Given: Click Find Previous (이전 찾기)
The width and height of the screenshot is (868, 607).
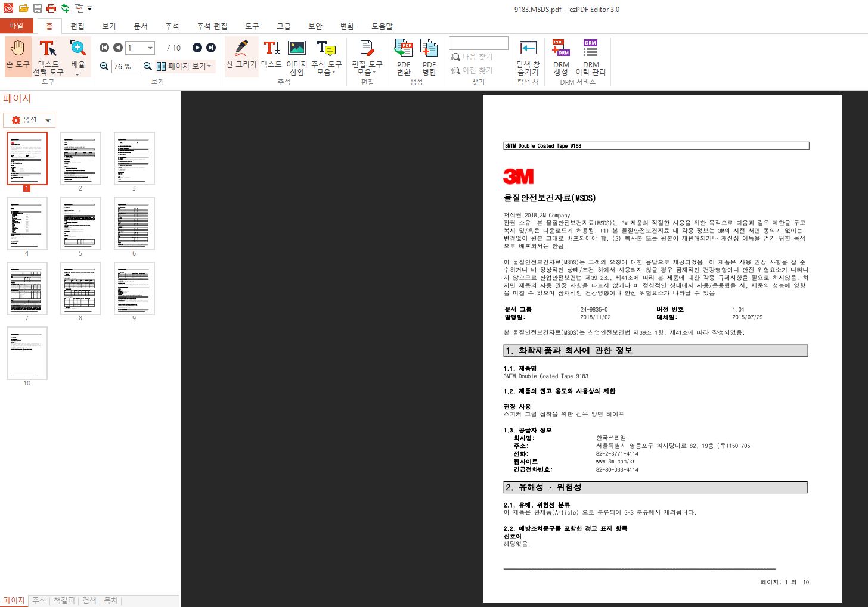Looking at the screenshot, I should click(472, 70).
